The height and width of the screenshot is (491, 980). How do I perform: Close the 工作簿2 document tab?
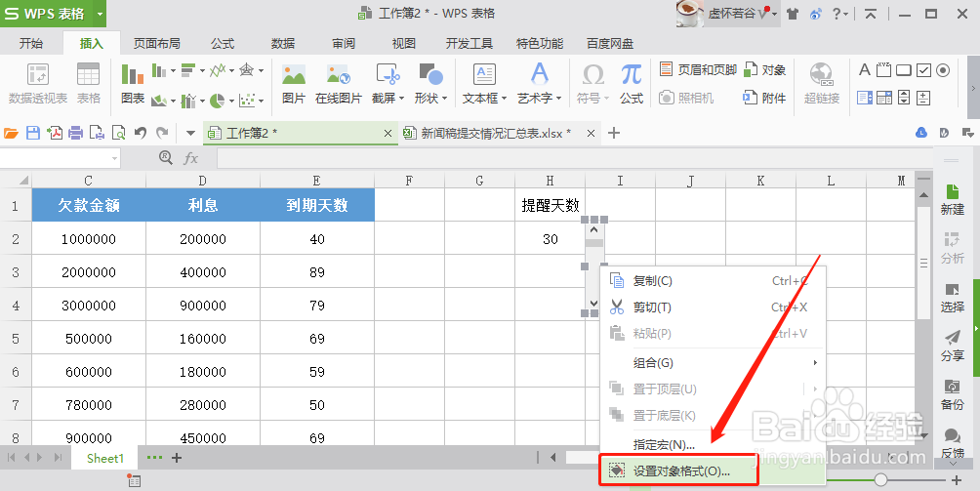[388, 133]
